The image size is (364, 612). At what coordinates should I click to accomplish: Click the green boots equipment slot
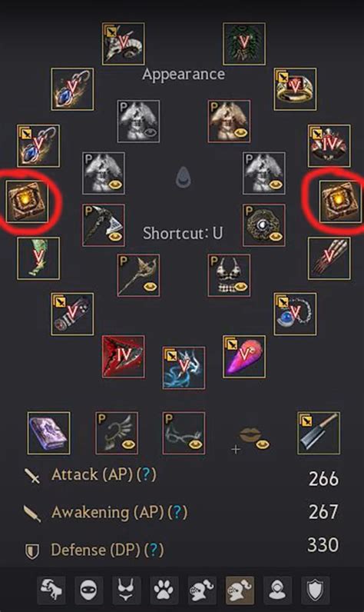38,258
